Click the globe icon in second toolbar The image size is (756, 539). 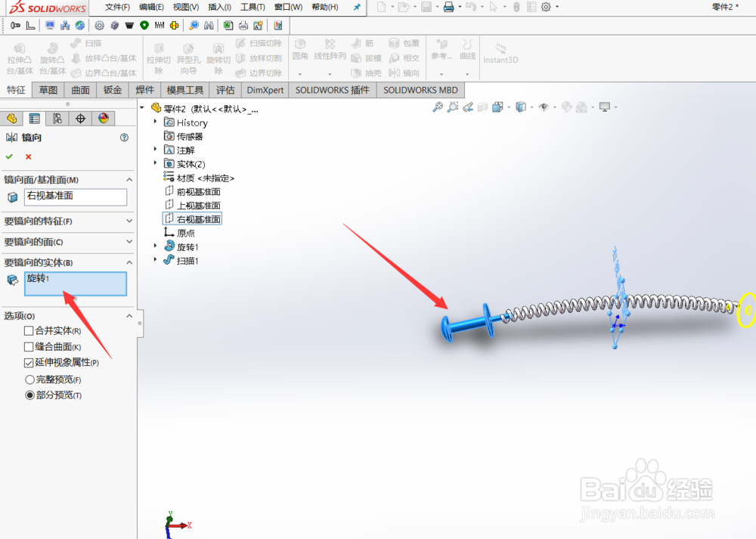tap(80, 25)
